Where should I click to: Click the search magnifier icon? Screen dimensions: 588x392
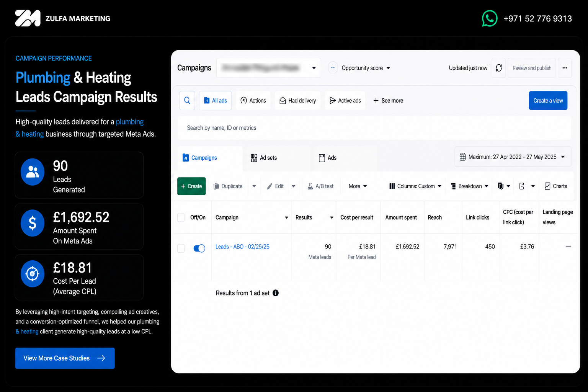[187, 101]
